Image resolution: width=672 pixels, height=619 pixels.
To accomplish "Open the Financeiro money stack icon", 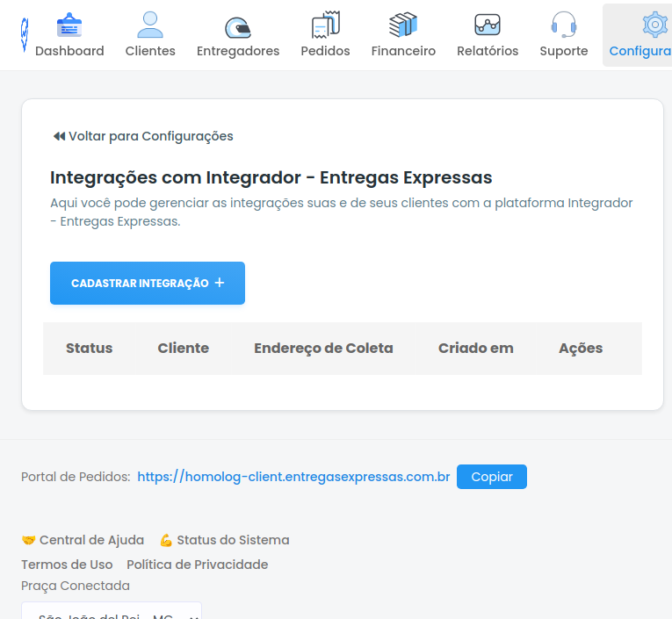I will click(403, 25).
